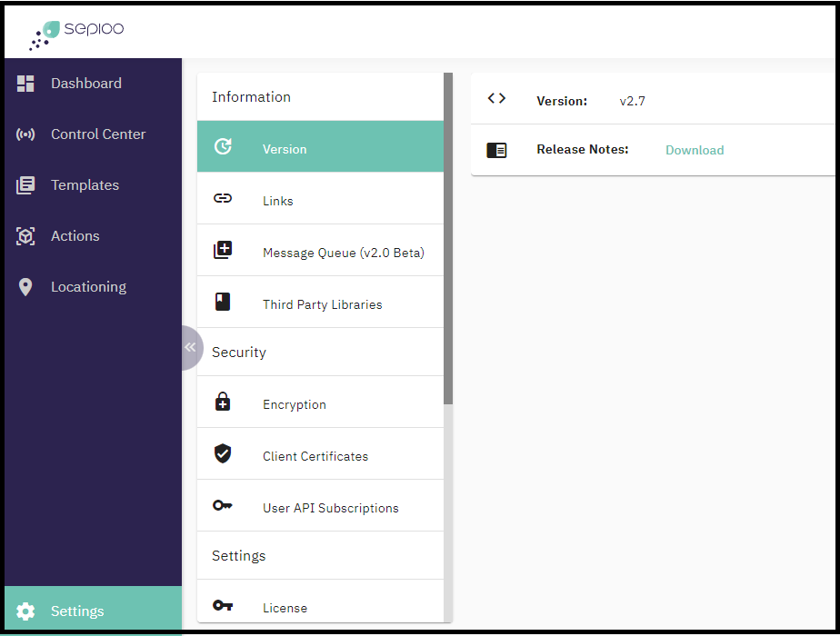
Task: Click the User API Subscriptions key icon
Action: [223, 505]
